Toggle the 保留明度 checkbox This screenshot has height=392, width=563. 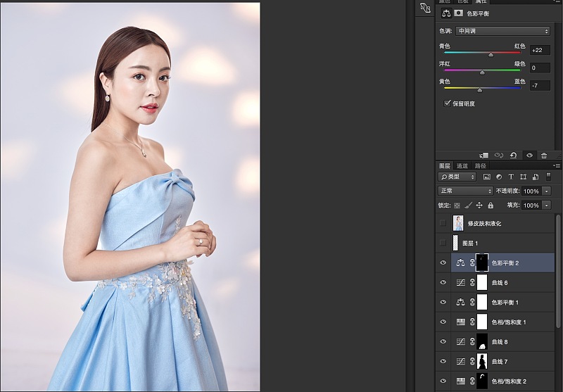click(x=447, y=103)
